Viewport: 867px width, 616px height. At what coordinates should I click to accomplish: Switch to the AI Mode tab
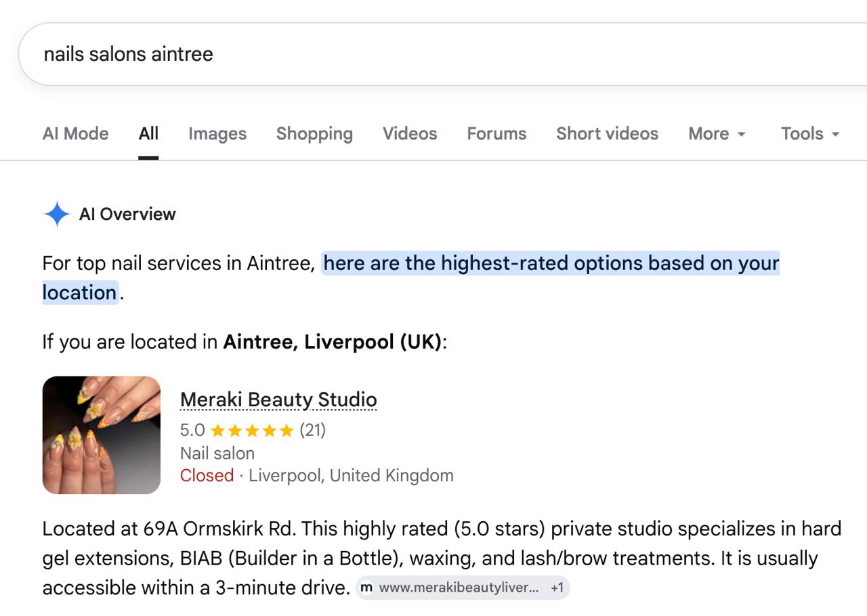coord(75,133)
